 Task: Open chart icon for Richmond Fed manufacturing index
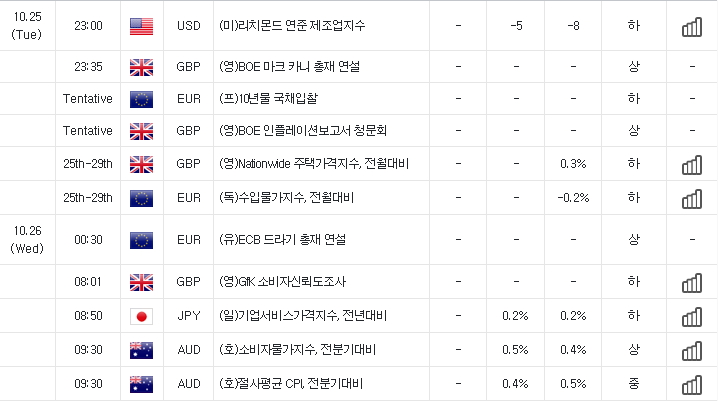coord(692,27)
